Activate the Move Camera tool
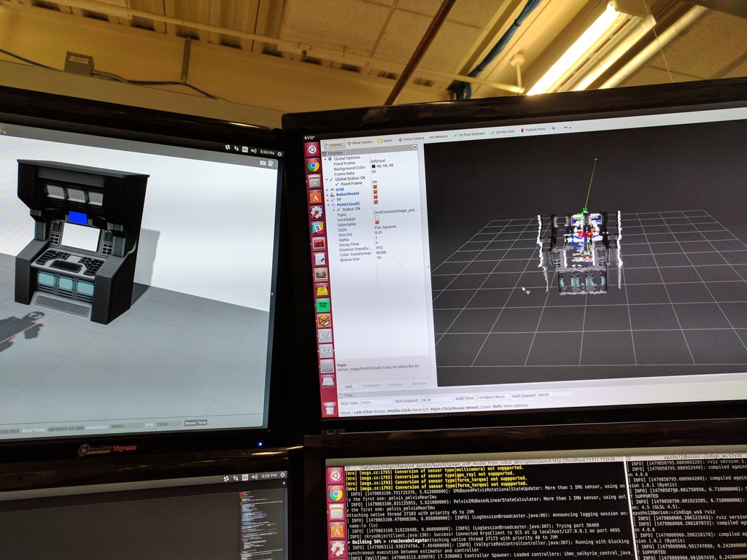 coord(360,142)
